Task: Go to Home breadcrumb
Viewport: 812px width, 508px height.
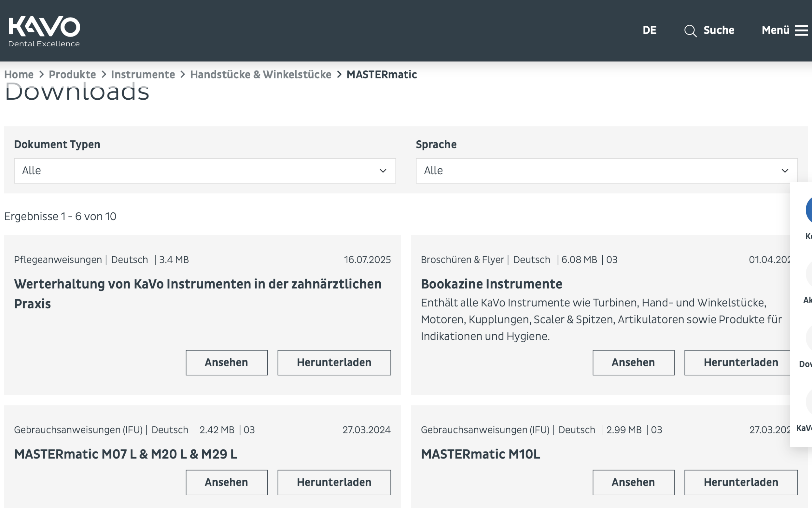Action: tap(19, 74)
